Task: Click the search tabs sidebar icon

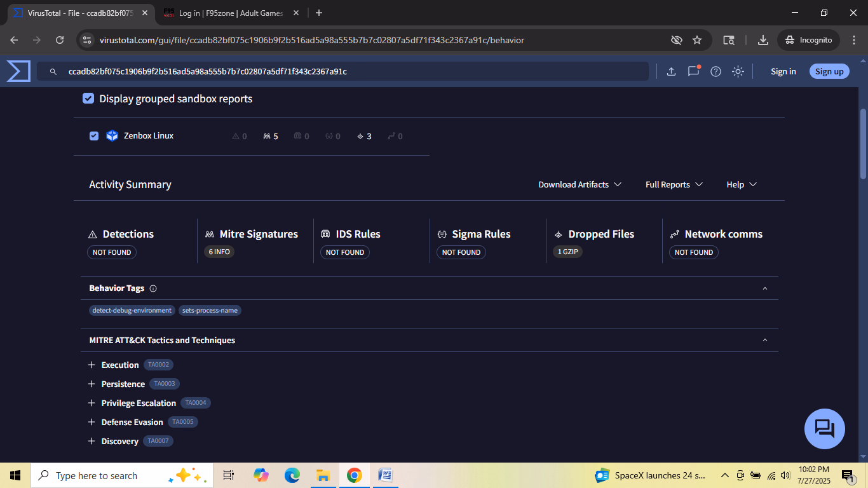Action: [x=729, y=40]
